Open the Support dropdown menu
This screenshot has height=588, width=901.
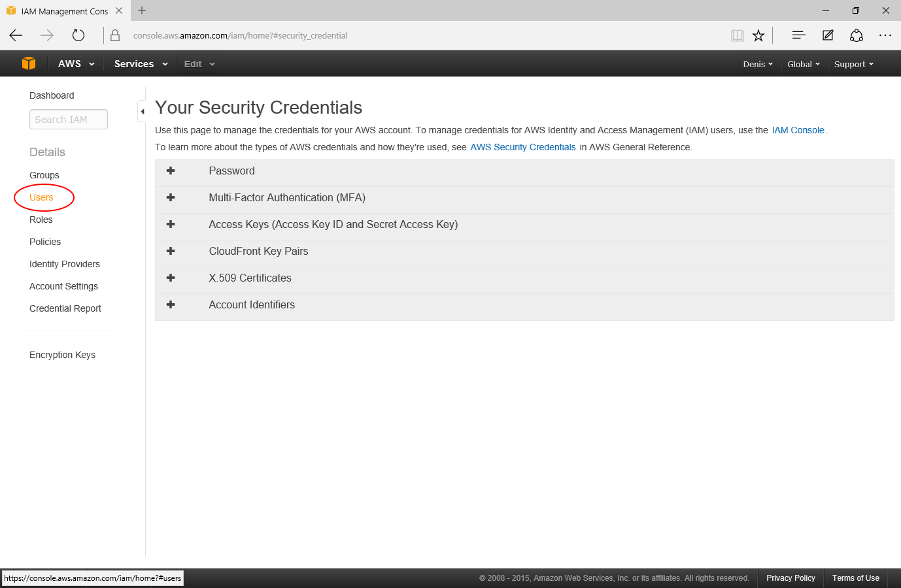click(854, 64)
